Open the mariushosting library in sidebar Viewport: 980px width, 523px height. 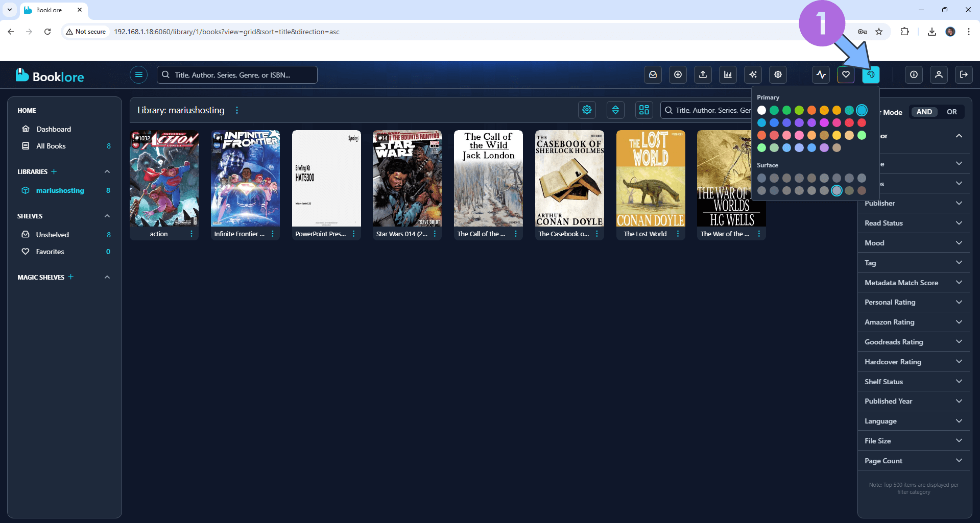pos(60,190)
